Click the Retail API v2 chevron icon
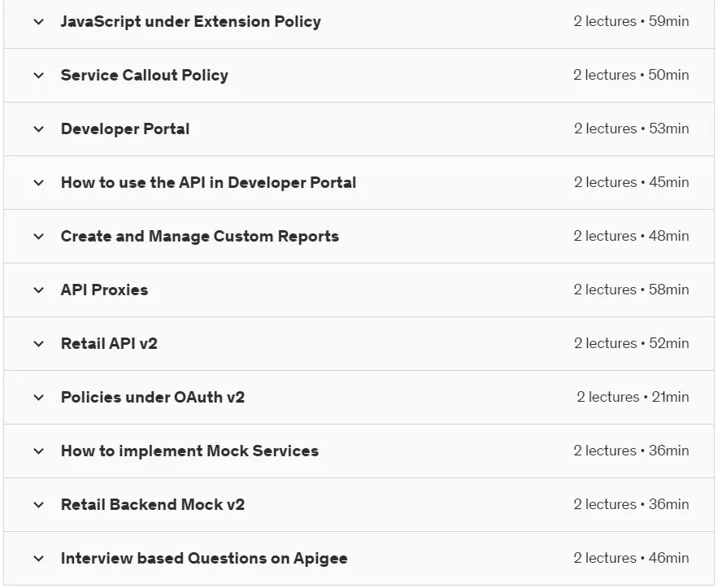The width and height of the screenshot is (718, 588). tap(39, 343)
